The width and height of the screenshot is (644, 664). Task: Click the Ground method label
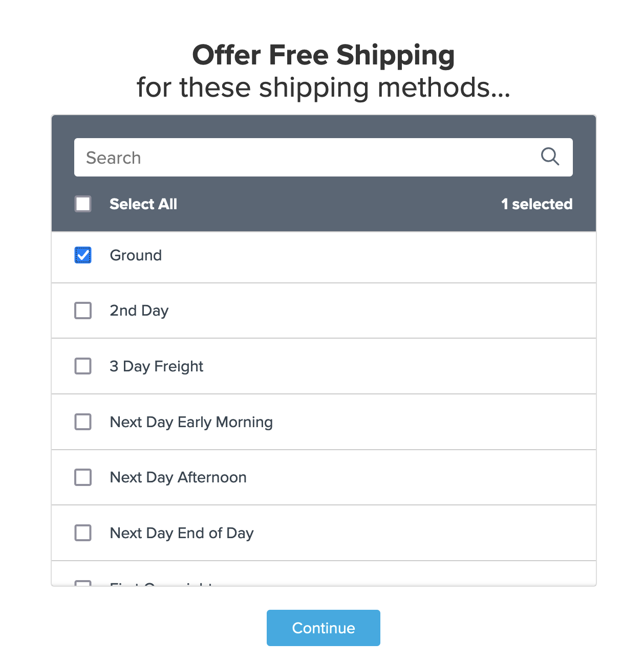point(136,255)
